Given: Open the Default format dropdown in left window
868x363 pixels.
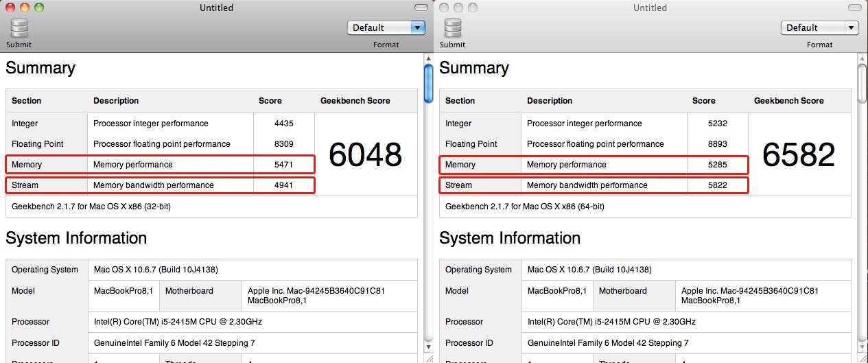Looking at the screenshot, I should coord(386,27).
